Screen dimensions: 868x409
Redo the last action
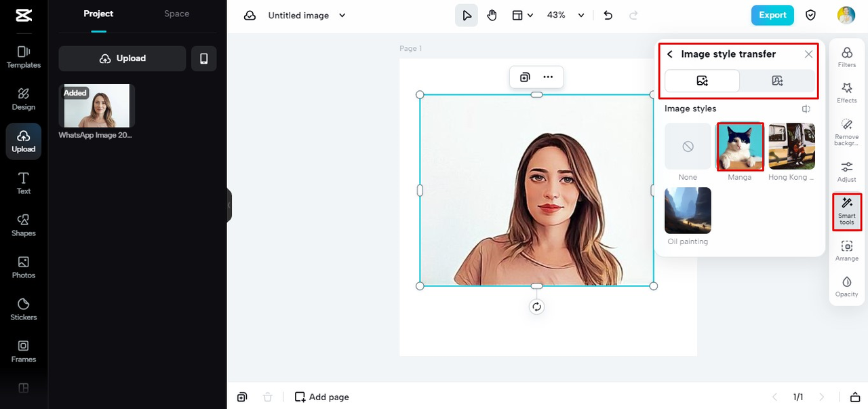click(x=633, y=15)
